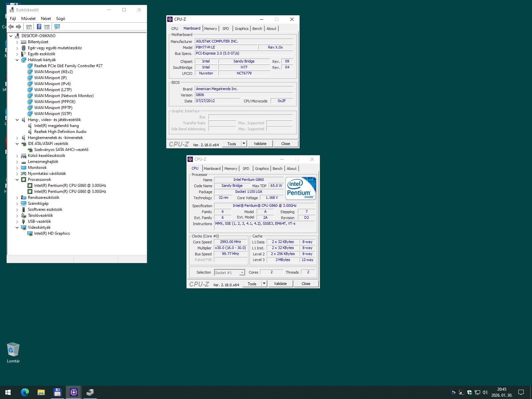Screen dimensions: 532x399
Task: Click the back arrow in Eszközkezelő toolbar
Action: (x=11, y=27)
